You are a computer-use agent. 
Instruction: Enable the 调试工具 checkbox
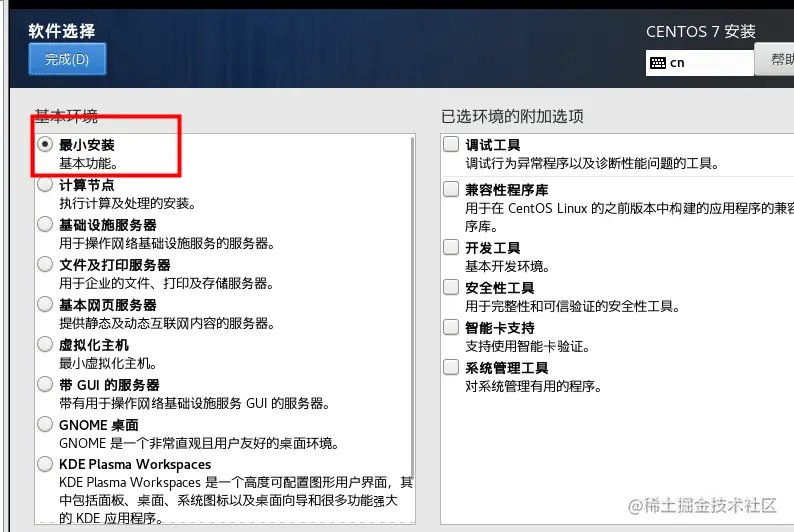pos(451,144)
